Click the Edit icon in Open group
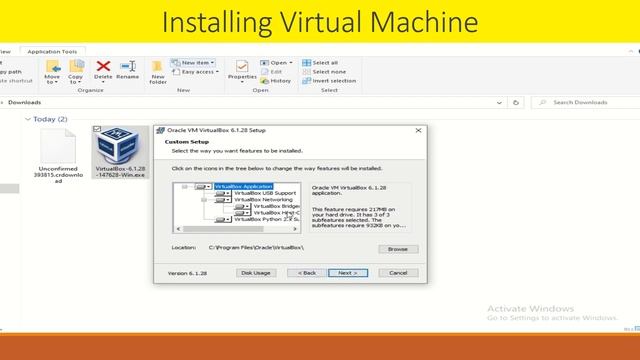 (264, 72)
